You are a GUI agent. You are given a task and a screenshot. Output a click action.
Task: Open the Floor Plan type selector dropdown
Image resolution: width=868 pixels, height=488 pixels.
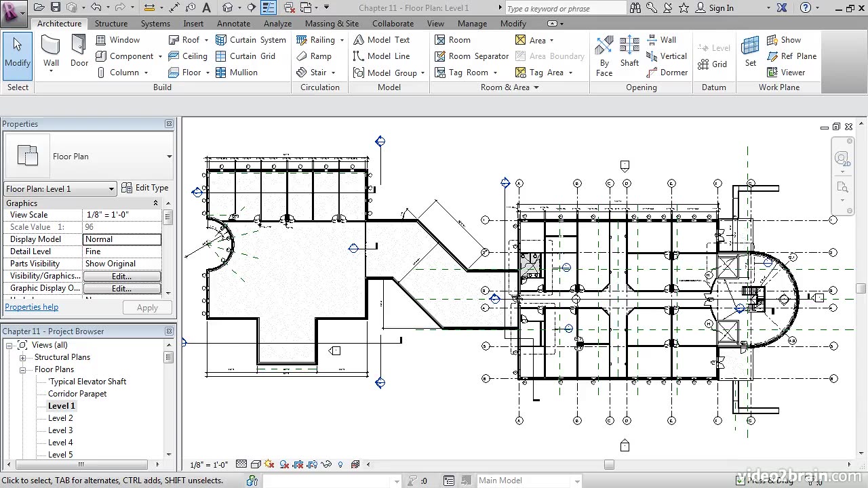coord(169,157)
